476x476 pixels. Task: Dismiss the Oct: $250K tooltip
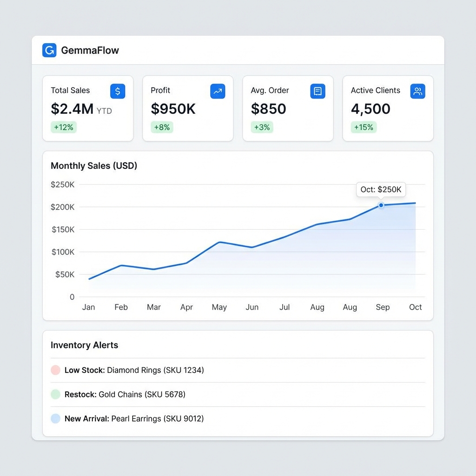pyautogui.click(x=381, y=189)
